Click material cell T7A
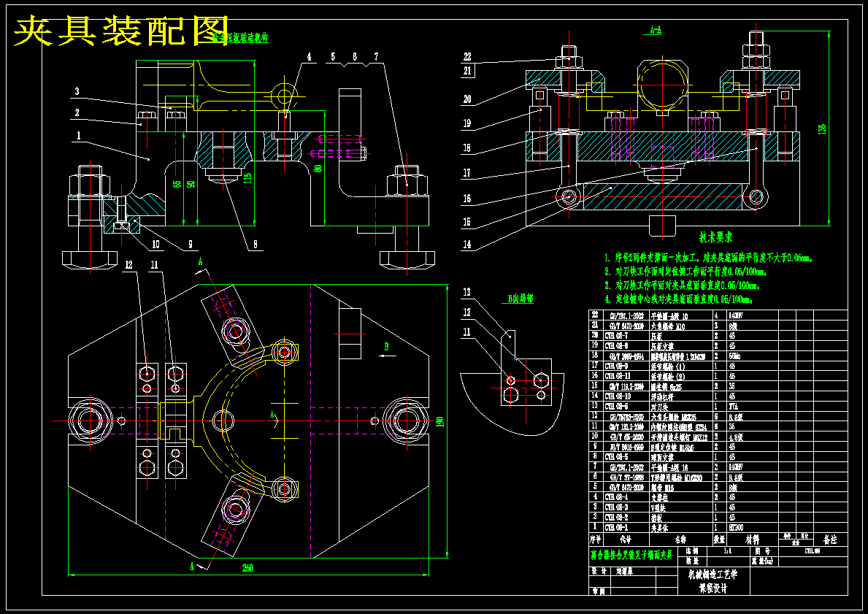Viewport: 868px width, 614px height. click(734, 407)
